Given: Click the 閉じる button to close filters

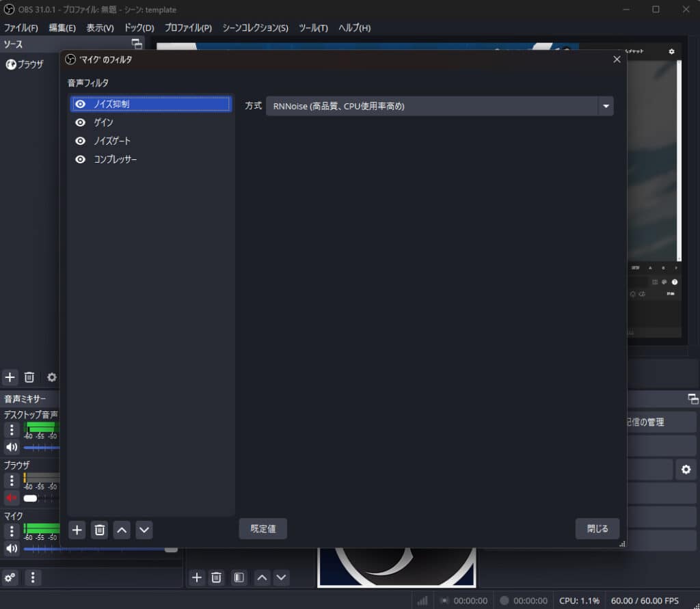Looking at the screenshot, I should tap(597, 528).
